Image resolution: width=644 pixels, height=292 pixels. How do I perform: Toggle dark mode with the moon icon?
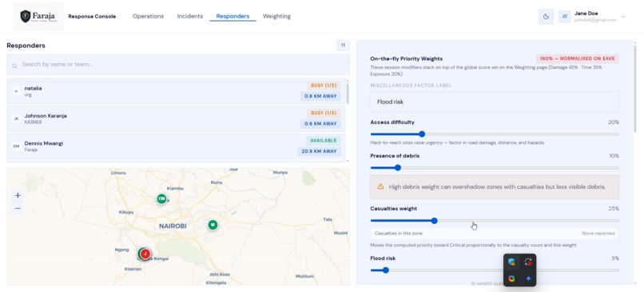coord(546,17)
